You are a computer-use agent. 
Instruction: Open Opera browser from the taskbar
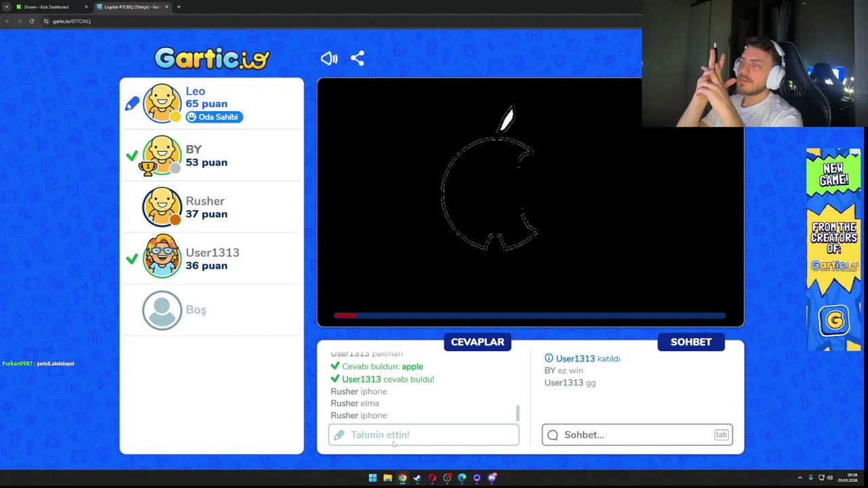click(x=432, y=478)
